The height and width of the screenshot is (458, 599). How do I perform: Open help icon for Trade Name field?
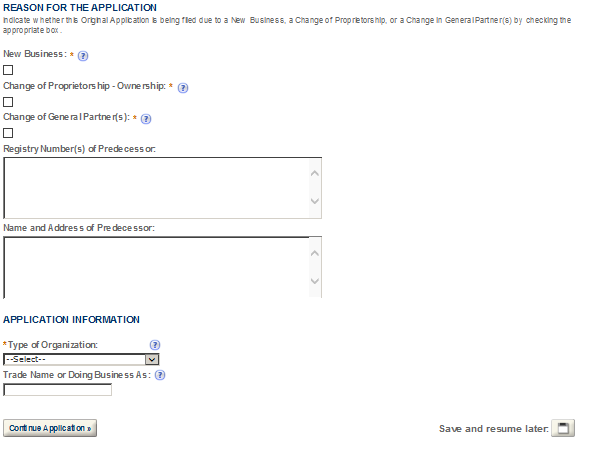point(160,375)
